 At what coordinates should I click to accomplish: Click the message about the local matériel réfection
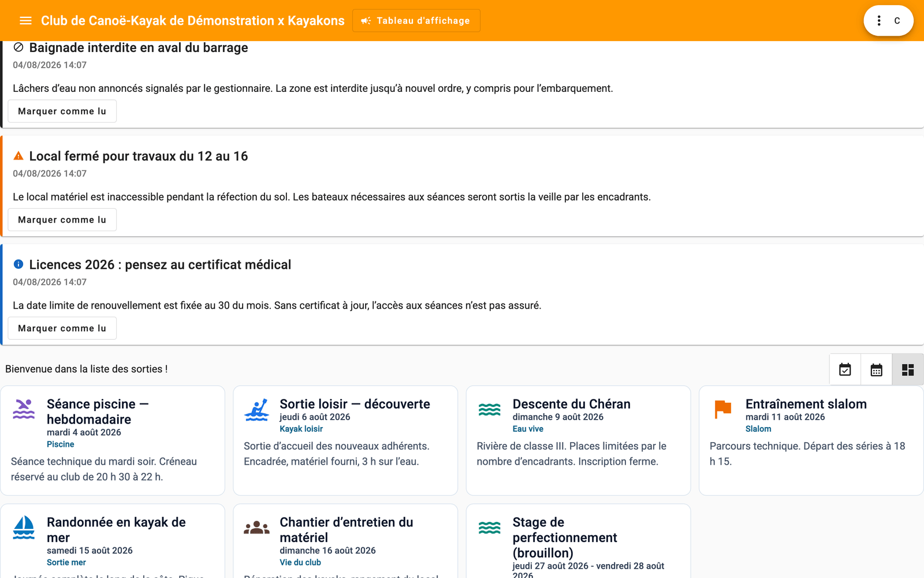(x=331, y=197)
